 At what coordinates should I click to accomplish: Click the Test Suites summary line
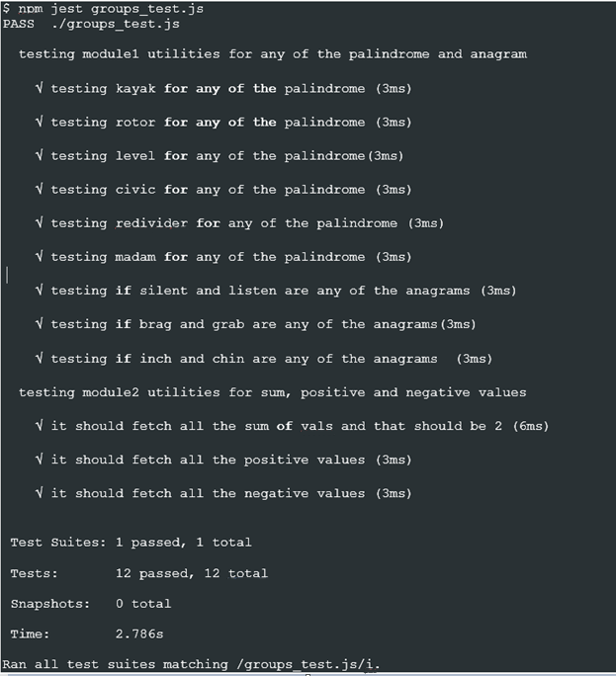pyautogui.click(x=131, y=542)
